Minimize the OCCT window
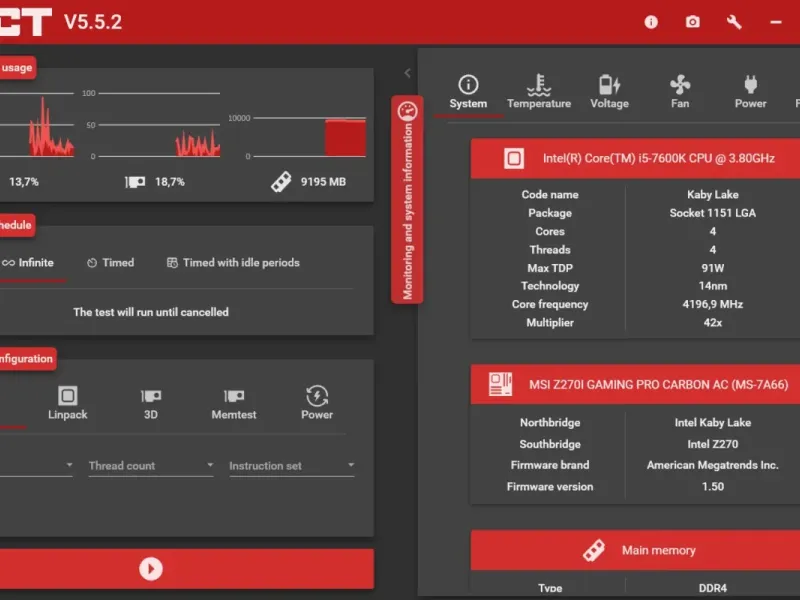Screen dimensions: 800x600 pyautogui.click(x=776, y=22)
